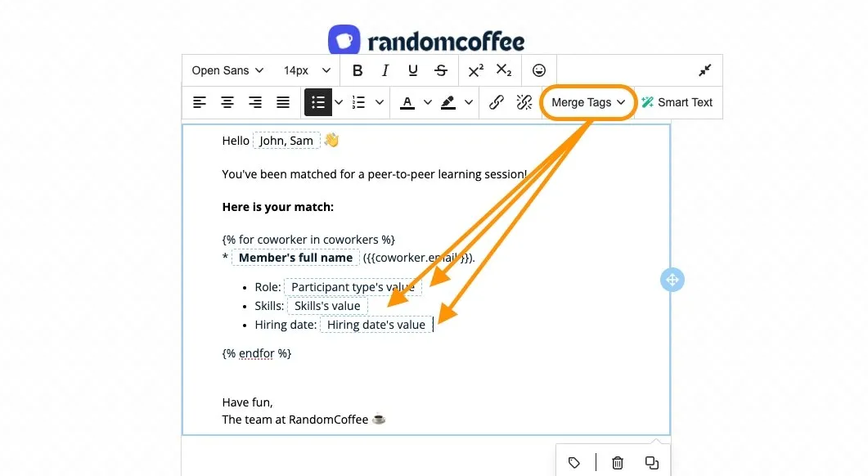Screen dimensions: 868x476
Task: Open the Open Sans font dropdown
Action: click(x=227, y=70)
